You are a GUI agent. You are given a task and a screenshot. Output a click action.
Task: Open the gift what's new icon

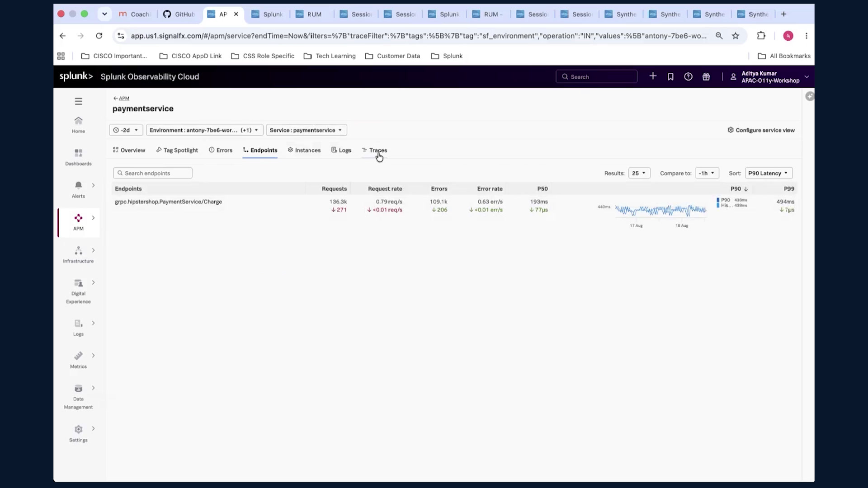[706, 77]
